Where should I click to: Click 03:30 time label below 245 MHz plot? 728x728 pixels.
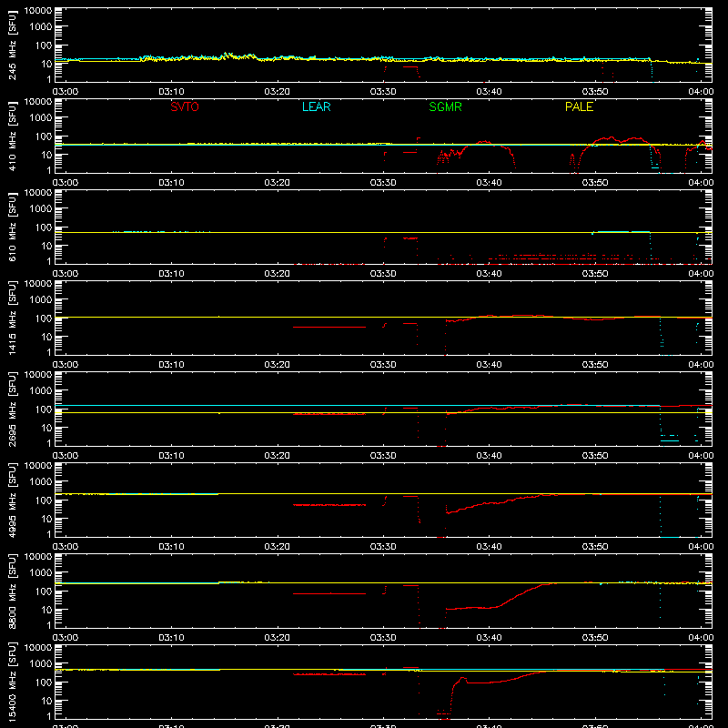pyautogui.click(x=383, y=92)
